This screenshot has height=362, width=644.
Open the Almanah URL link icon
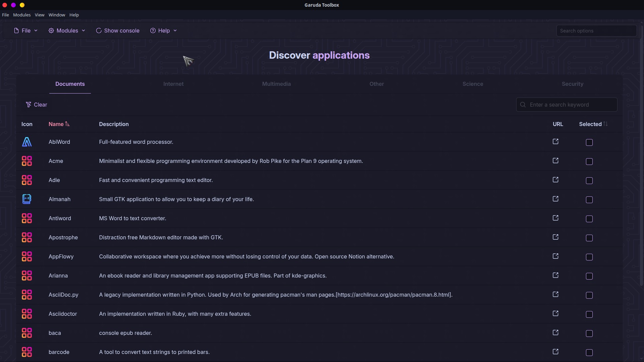(555, 199)
